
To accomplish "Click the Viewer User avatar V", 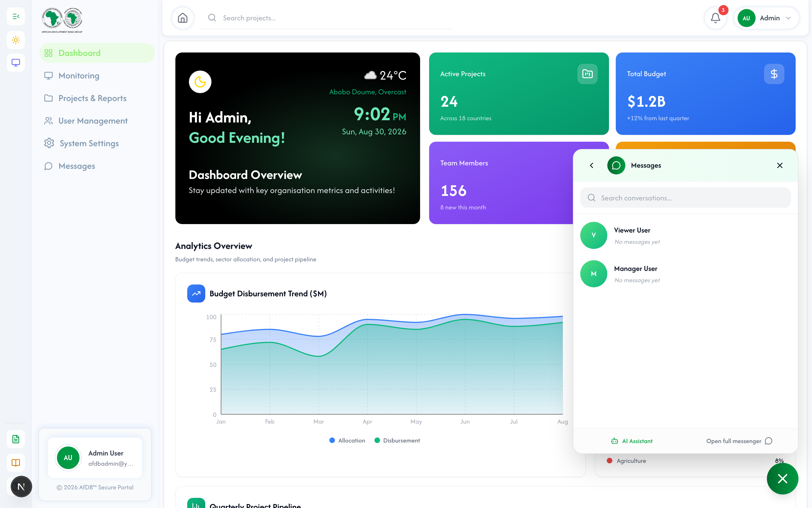I will coord(593,235).
